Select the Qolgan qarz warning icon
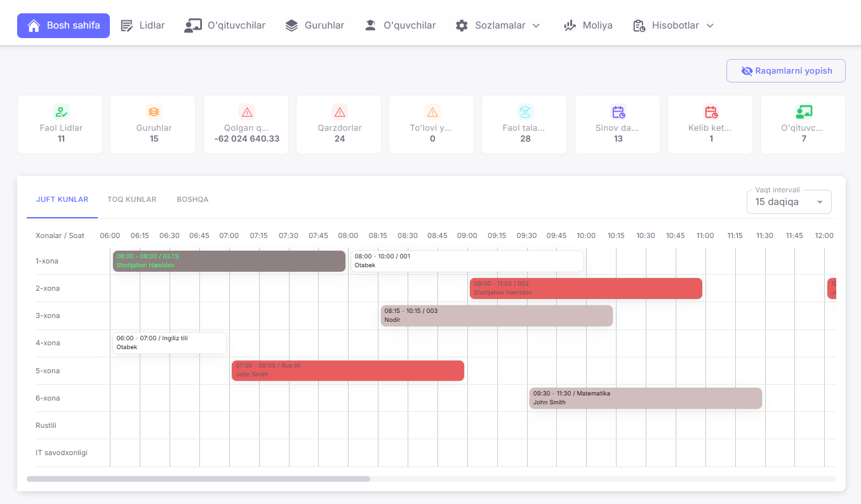Image resolution: width=861 pixels, height=504 pixels. 246,111
